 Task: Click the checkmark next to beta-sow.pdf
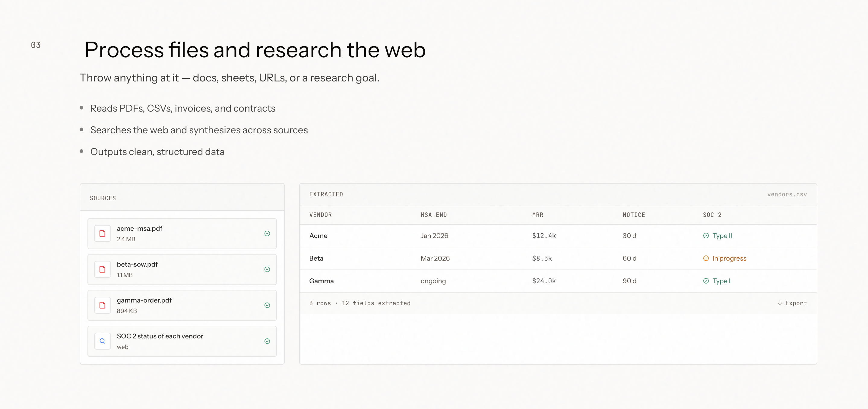(267, 270)
